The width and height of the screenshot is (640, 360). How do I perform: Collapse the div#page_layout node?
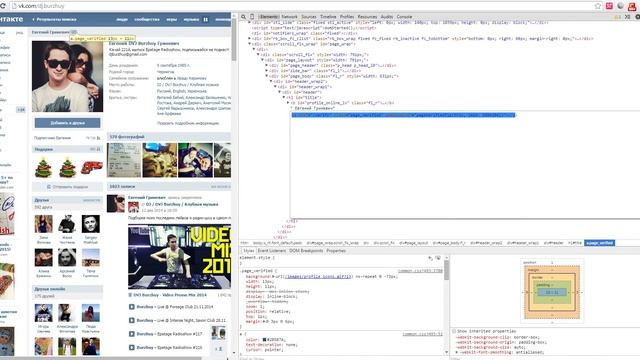[262, 60]
